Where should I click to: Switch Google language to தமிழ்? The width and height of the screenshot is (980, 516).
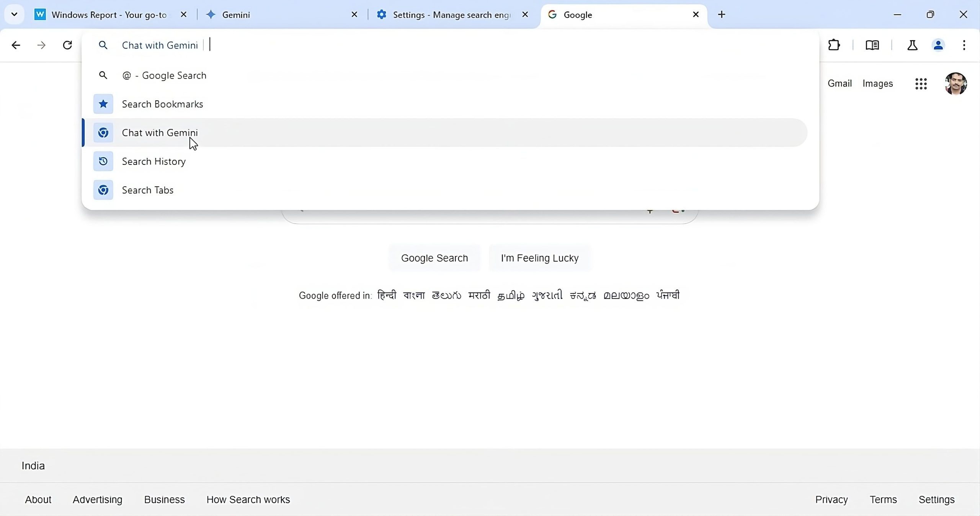tap(511, 295)
